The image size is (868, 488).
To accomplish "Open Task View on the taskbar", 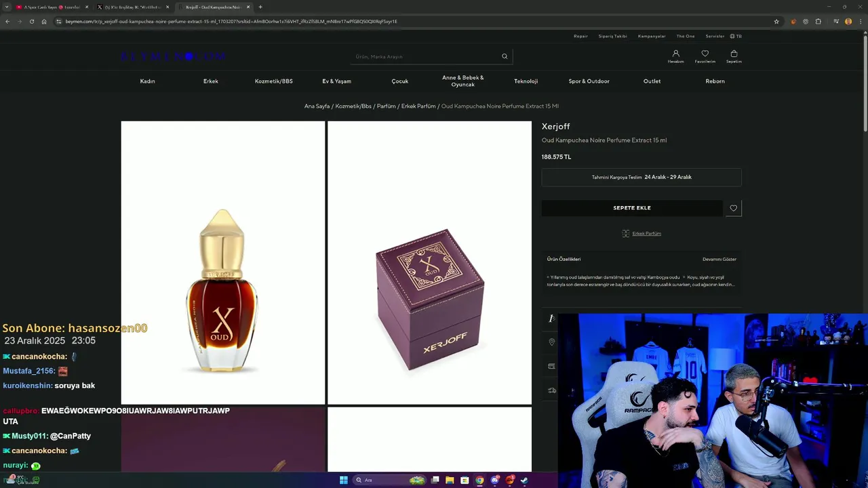I will [x=435, y=480].
